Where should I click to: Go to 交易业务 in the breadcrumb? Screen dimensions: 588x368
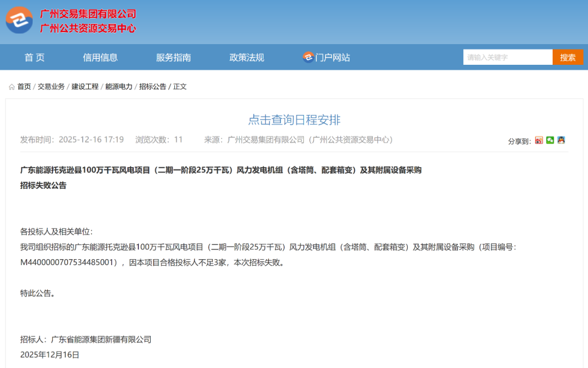pyautogui.click(x=51, y=87)
